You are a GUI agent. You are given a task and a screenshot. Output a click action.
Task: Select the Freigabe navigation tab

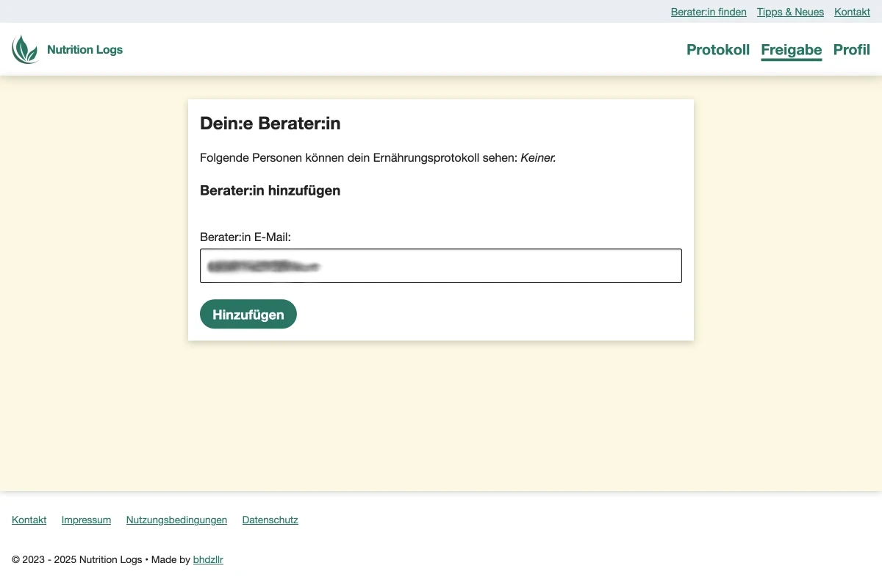point(791,50)
